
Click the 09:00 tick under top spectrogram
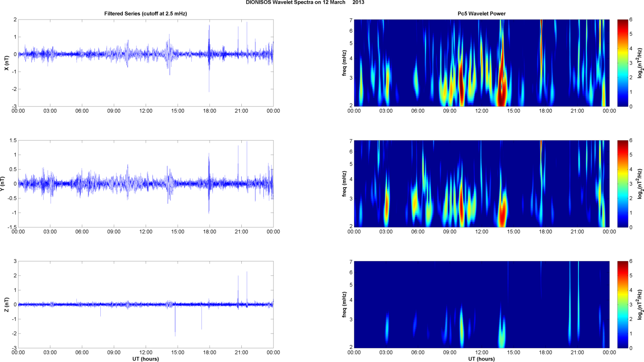(450, 111)
